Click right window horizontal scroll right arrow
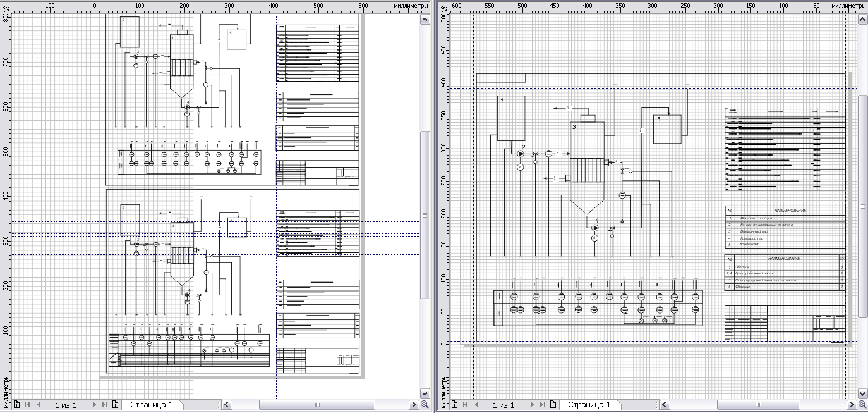 [852, 405]
